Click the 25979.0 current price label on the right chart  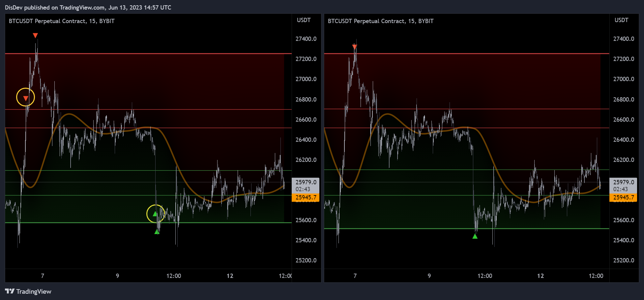click(624, 182)
